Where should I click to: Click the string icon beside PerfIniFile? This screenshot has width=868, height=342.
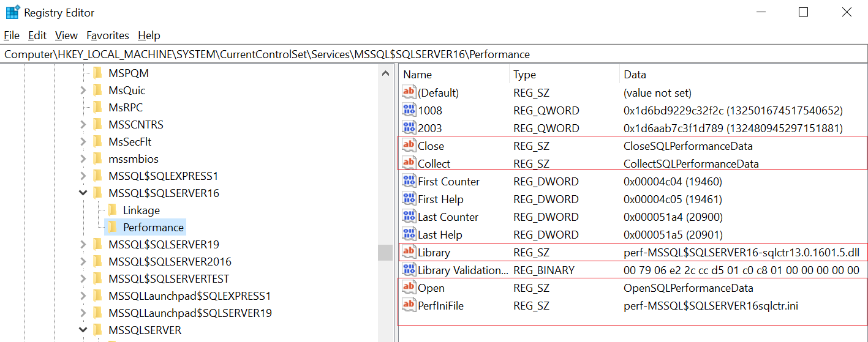pos(409,305)
